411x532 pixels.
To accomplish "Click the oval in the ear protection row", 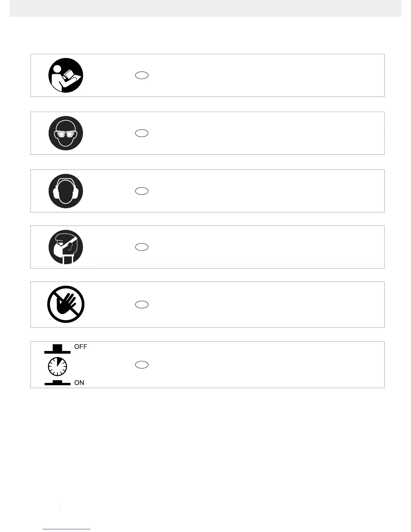I will coord(142,191).
